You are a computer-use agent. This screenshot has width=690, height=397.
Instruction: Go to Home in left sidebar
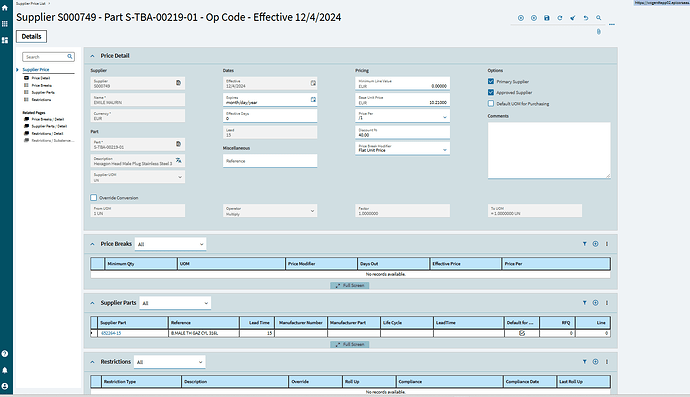5,8
